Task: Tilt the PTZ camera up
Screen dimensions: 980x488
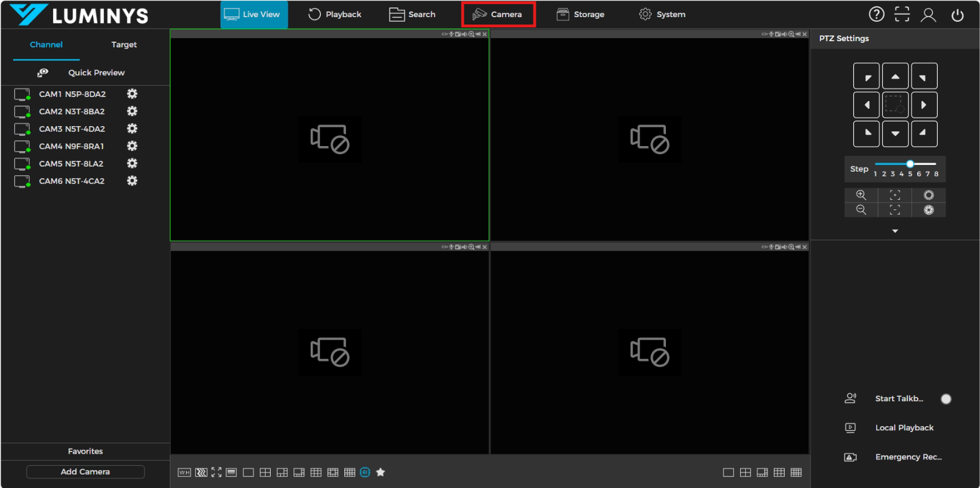Action: pos(895,76)
